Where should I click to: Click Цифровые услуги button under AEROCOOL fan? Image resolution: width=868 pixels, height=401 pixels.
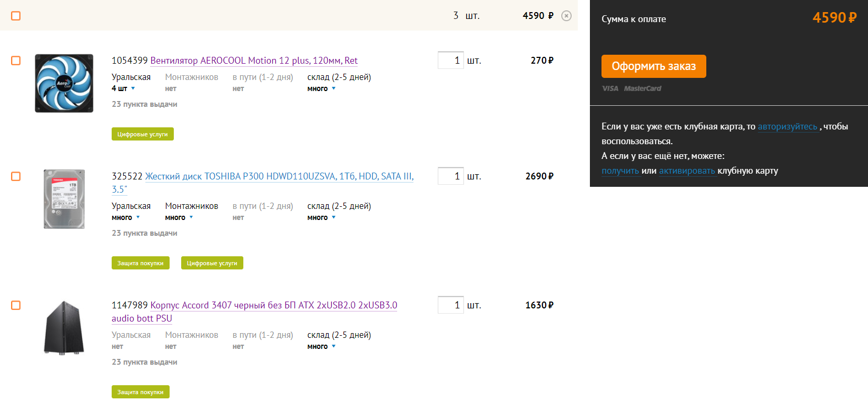[x=143, y=134]
